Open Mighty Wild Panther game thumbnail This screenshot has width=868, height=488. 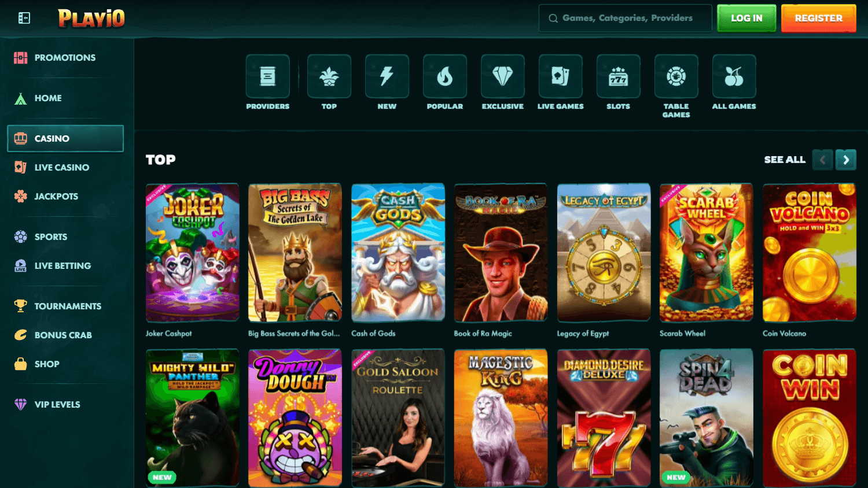[x=192, y=417]
